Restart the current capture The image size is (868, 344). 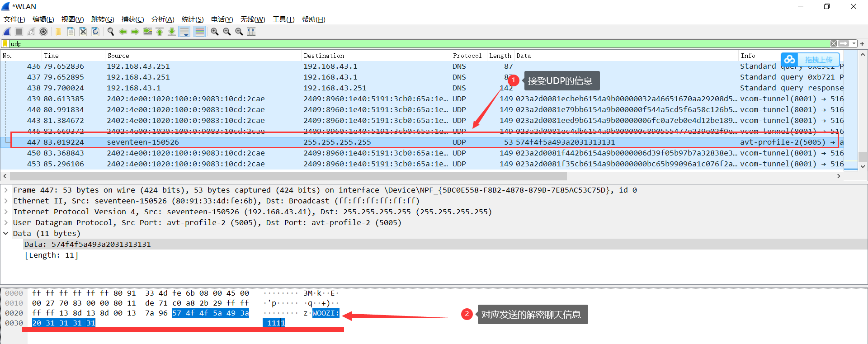tap(31, 32)
